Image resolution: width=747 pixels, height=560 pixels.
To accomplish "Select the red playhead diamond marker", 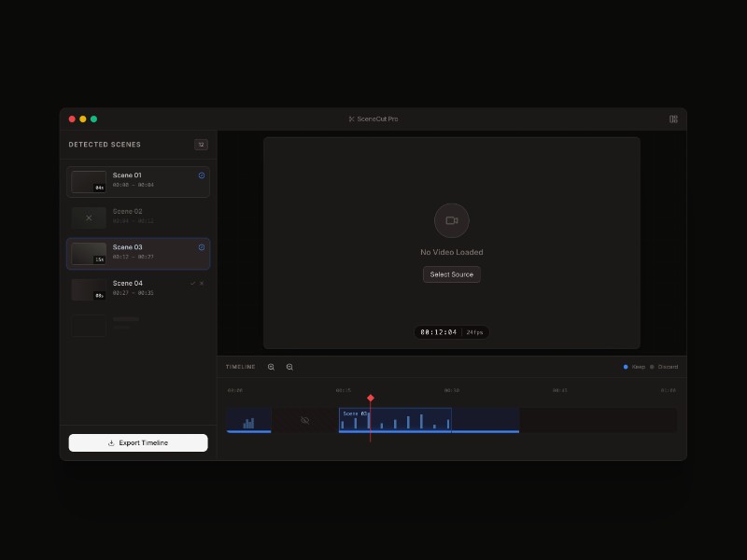I will point(371,397).
